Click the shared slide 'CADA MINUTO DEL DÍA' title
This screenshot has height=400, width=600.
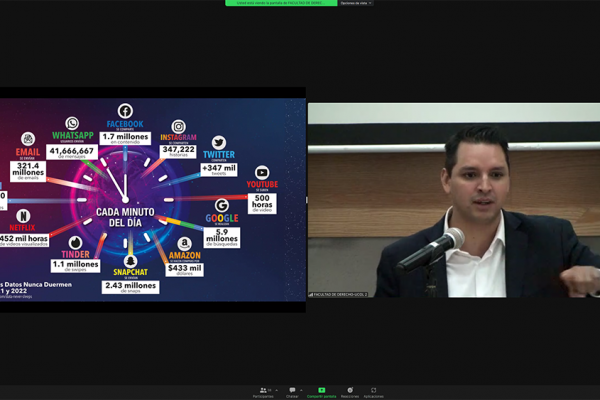125,217
